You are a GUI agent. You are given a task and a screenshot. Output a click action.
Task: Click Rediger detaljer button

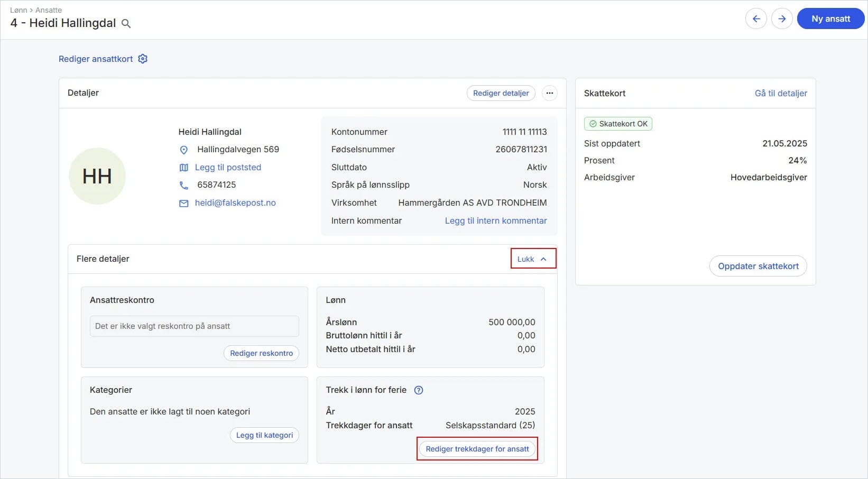501,93
